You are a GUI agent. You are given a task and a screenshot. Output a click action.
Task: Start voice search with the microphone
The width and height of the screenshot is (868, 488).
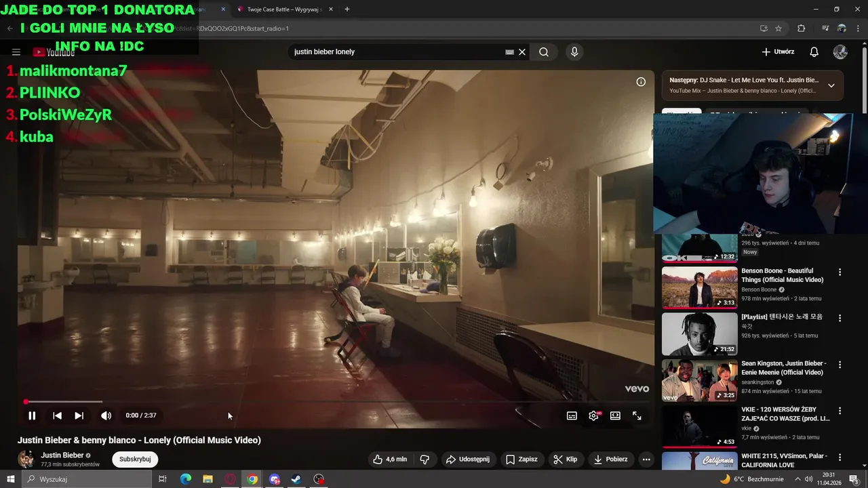574,52
